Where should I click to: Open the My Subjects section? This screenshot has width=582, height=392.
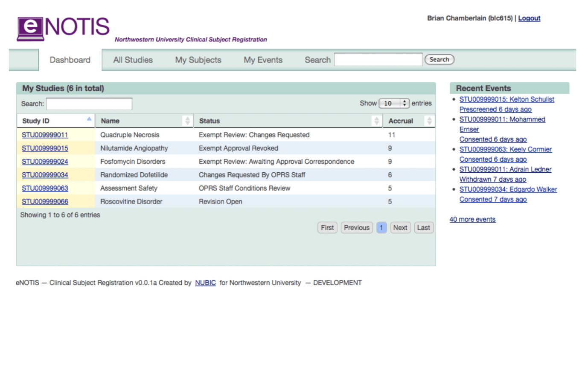pos(198,60)
